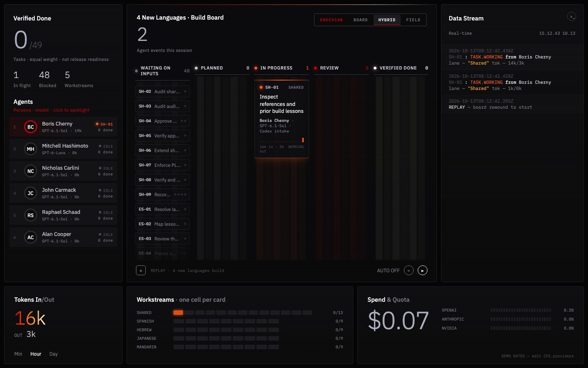This screenshot has height=368, width=588.
Task: Click Alan Cooper's AC avatar
Action: [31, 237]
